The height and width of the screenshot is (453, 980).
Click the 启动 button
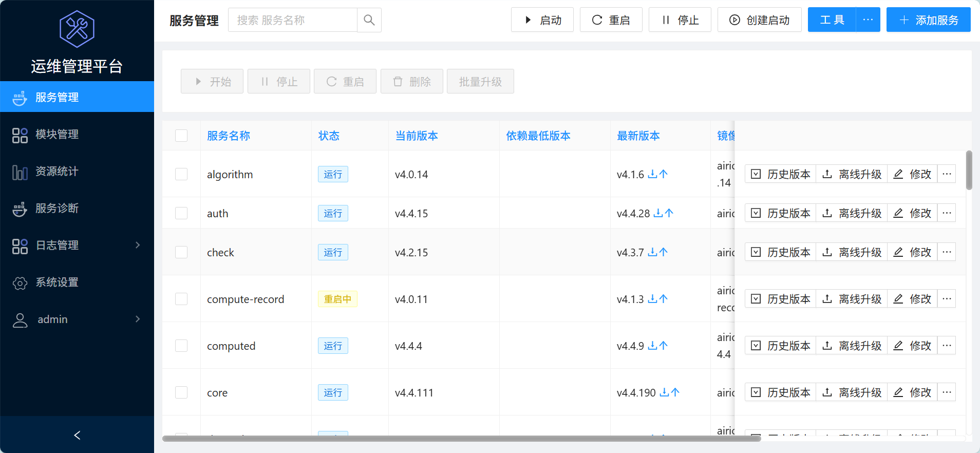(x=542, y=20)
